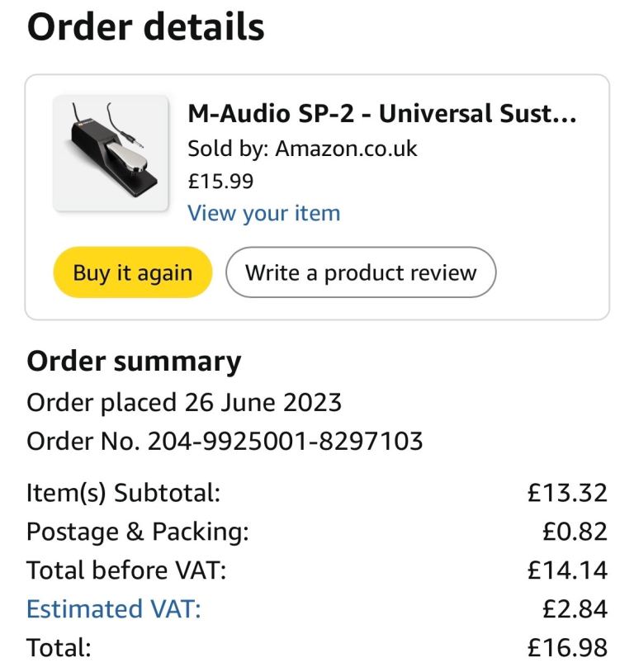Click the Order placed 26 June 2023 line
Image resolution: width=634 pixels, height=672 pixels.
coord(184,402)
